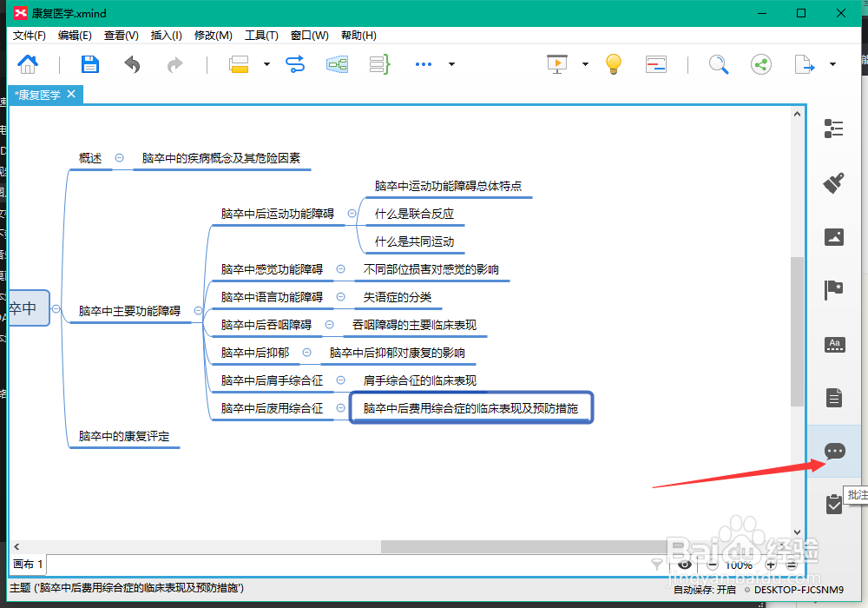Toggle the eye view icon in status bar
The image size is (868, 608).
click(x=685, y=565)
